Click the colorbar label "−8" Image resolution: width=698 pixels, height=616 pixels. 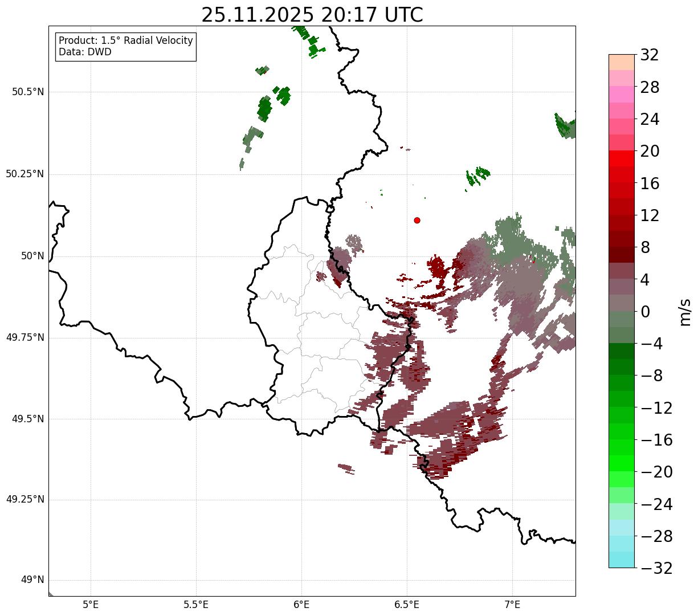click(652, 376)
